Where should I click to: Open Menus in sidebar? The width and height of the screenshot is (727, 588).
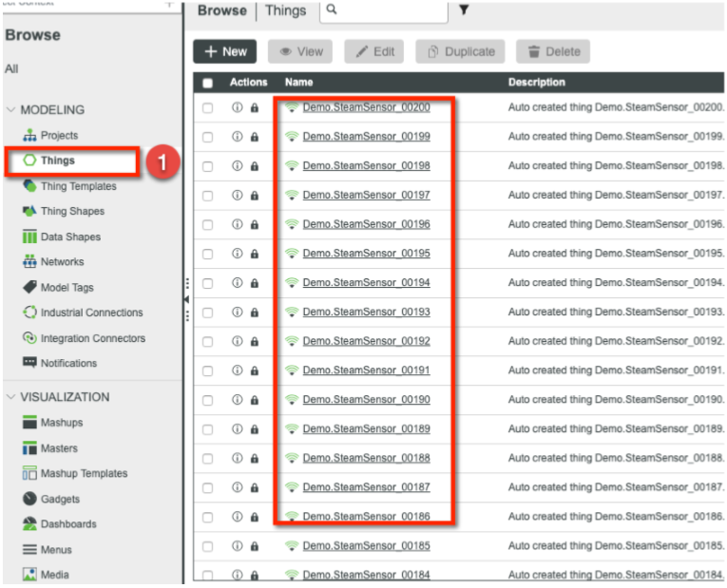pos(48,550)
